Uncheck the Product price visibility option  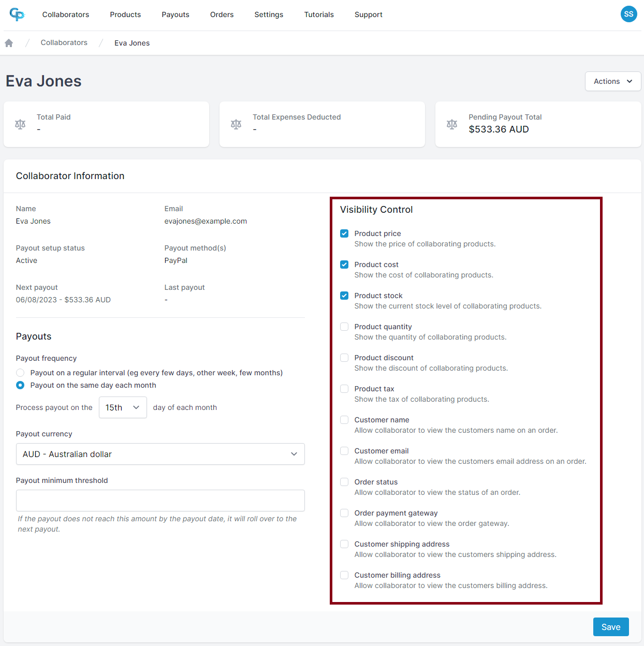tap(344, 233)
